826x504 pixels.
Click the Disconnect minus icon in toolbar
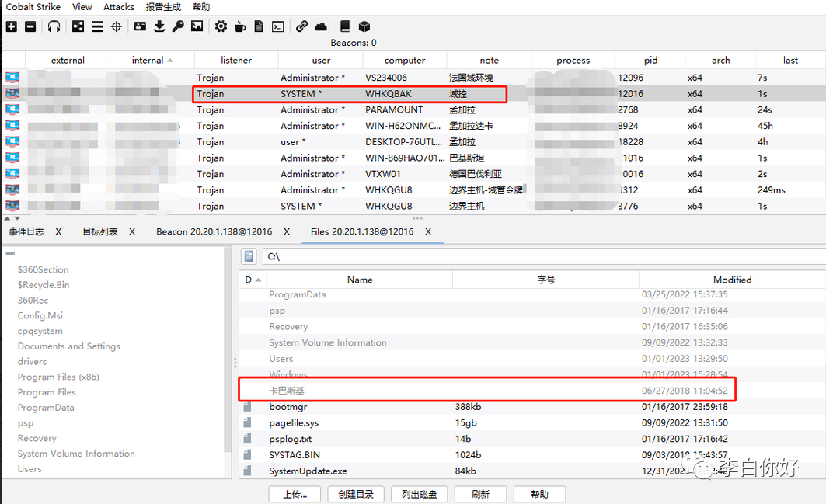[30, 26]
